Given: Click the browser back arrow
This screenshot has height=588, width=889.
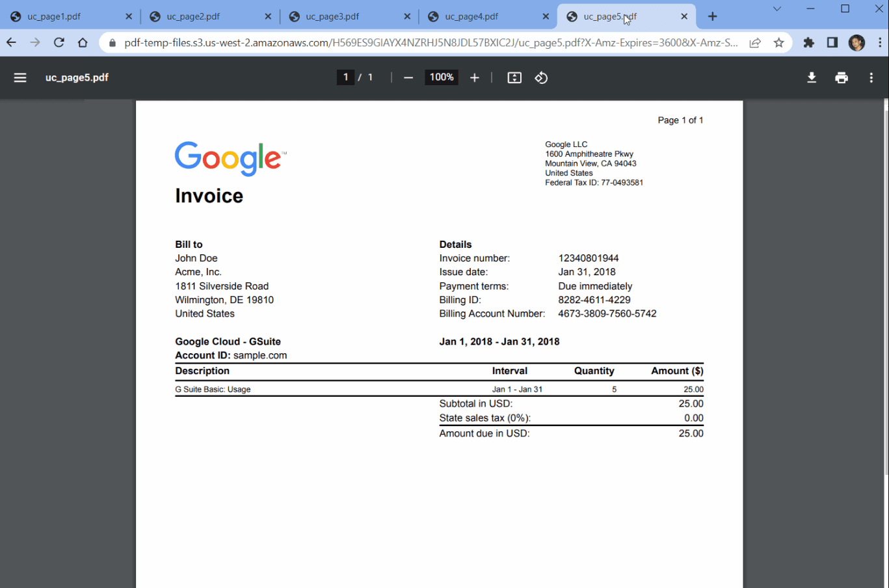Looking at the screenshot, I should (10, 42).
